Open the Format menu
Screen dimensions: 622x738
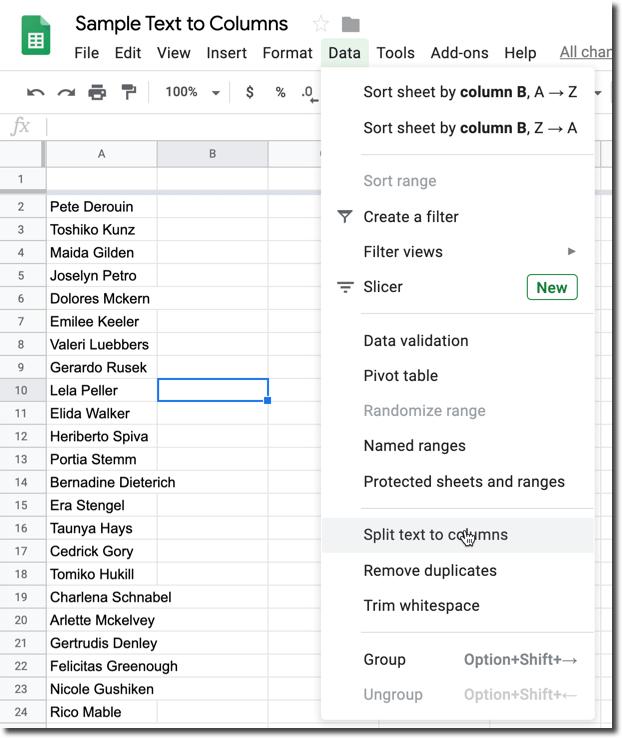pyautogui.click(x=287, y=53)
